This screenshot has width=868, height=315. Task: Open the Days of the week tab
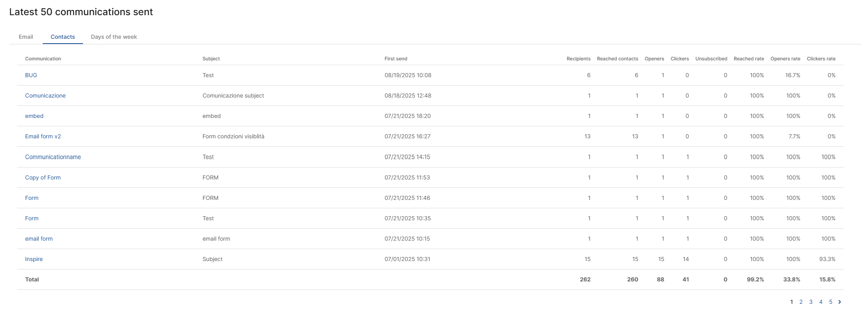coord(114,37)
